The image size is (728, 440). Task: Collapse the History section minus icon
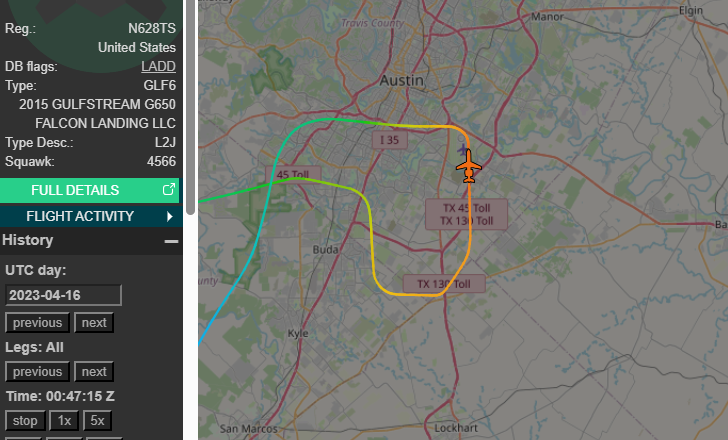click(x=171, y=241)
